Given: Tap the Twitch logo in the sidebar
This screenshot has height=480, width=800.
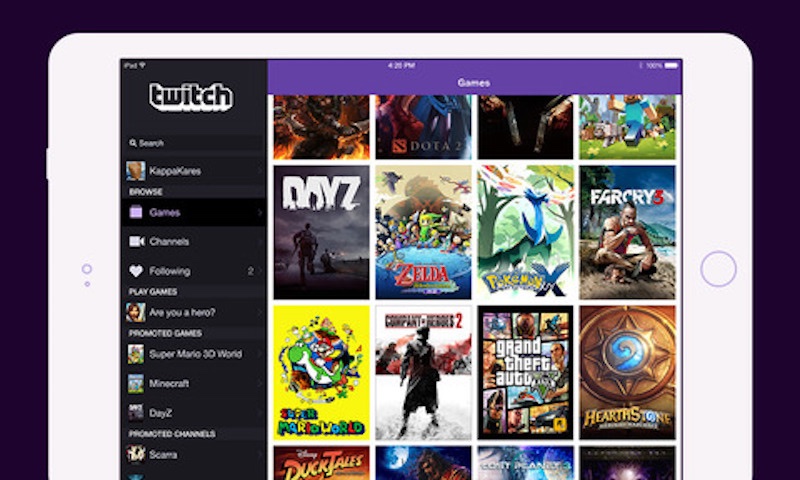Looking at the screenshot, I should 191,97.
